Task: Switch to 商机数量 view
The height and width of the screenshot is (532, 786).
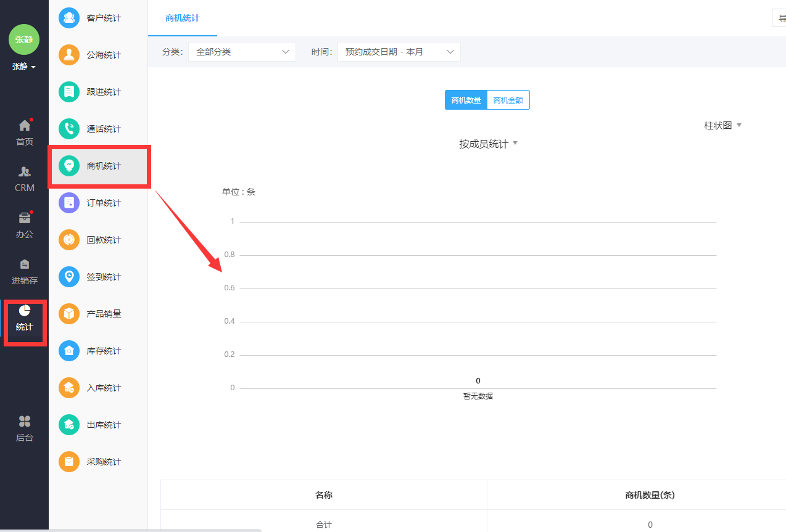Action: 466,100
